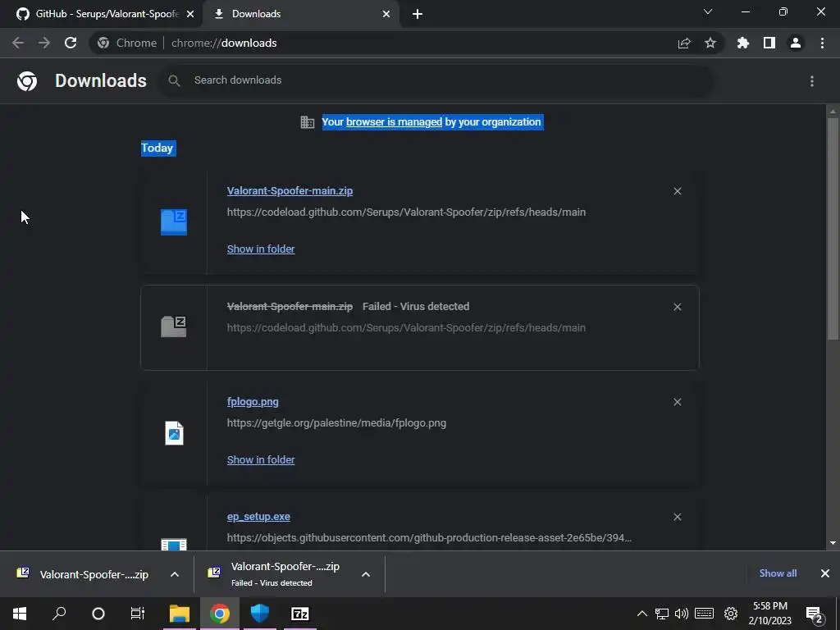
Task: Click the fplogo.png image file icon
Action: [174, 433]
